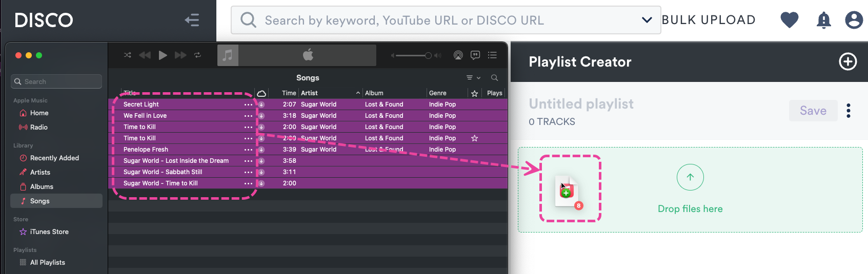The height and width of the screenshot is (274, 868).
Task: Open AirPlay output icon
Action: (458, 55)
